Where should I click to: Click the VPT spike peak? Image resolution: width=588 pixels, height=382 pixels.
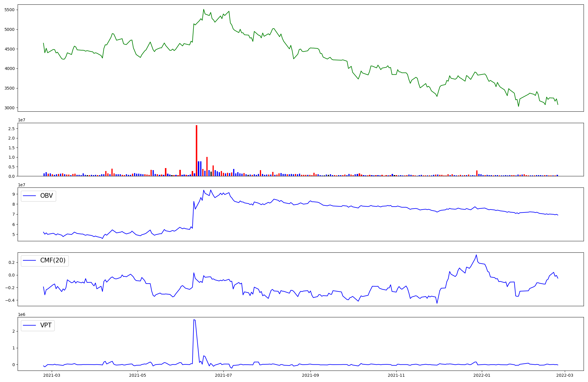tap(194, 320)
